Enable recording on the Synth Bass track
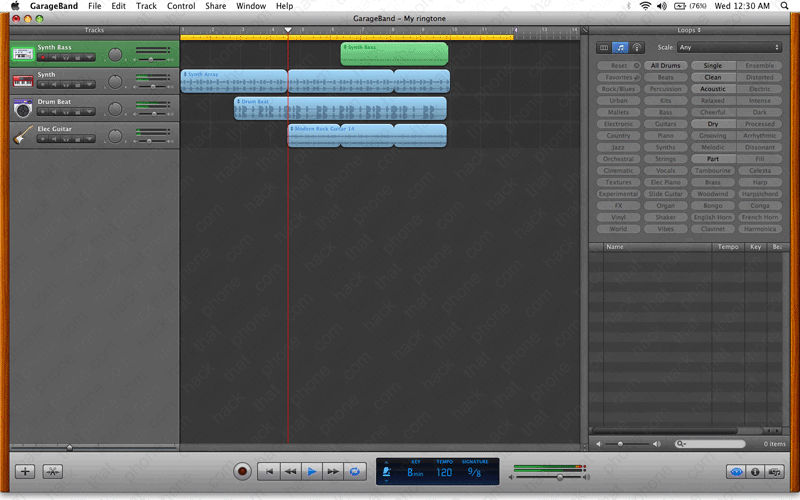 click(x=43, y=57)
